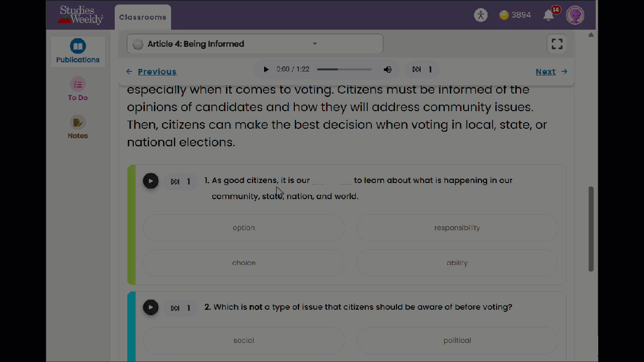Click the 3894 coin balance

tap(521, 15)
